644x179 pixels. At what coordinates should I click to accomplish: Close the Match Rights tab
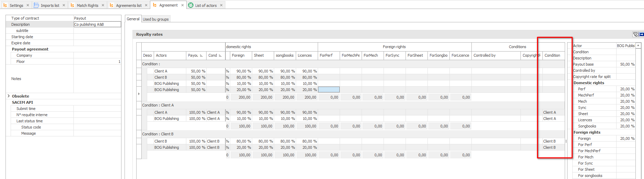point(103,5)
